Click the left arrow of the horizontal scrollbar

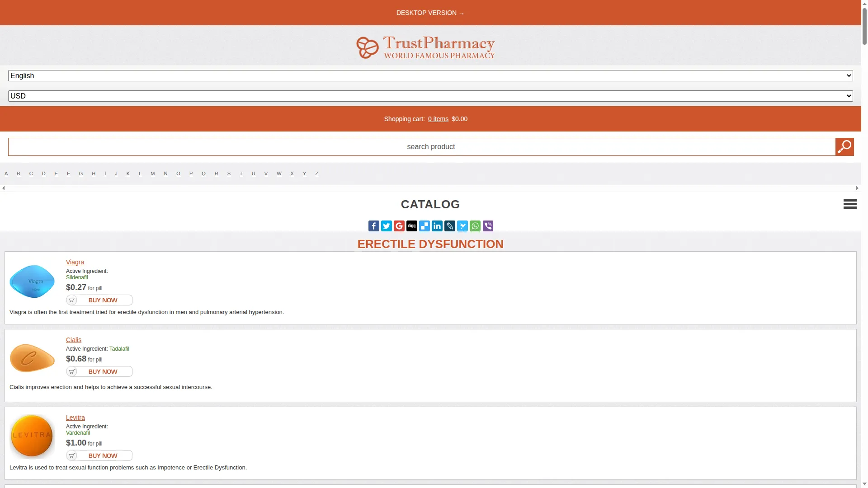(x=4, y=188)
